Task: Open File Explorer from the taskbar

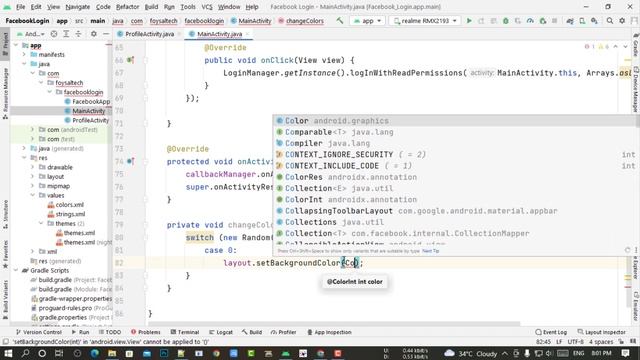Action: (x=112, y=353)
